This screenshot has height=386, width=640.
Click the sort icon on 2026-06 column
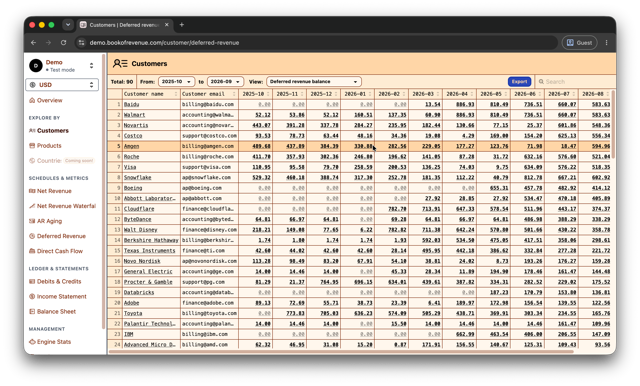click(540, 94)
